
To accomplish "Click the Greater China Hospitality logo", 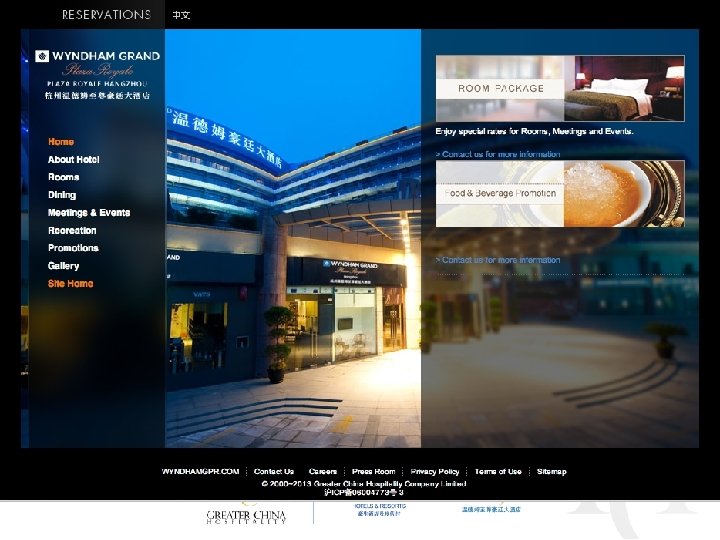I will (246, 516).
